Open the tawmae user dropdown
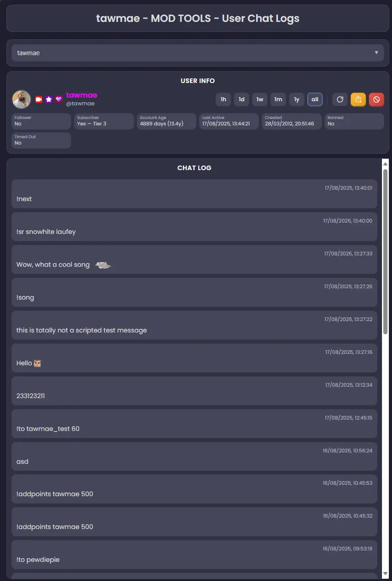The height and width of the screenshot is (581, 392). [198, 53]
